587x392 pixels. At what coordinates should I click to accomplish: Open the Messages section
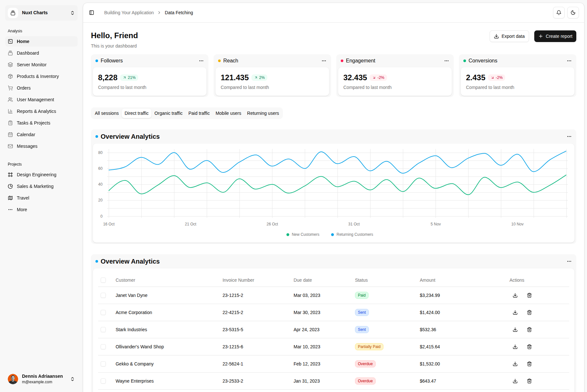click(x=27, y=146)
